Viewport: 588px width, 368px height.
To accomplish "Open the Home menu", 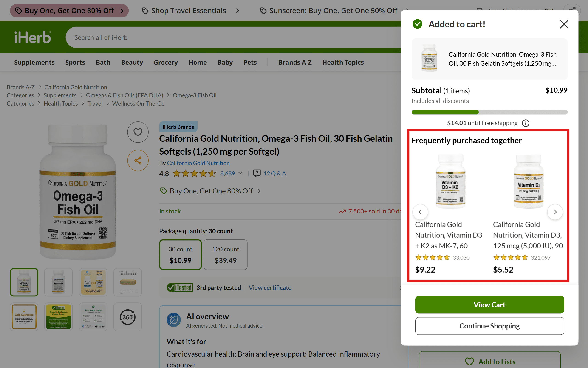I will [x=198, y=62].
